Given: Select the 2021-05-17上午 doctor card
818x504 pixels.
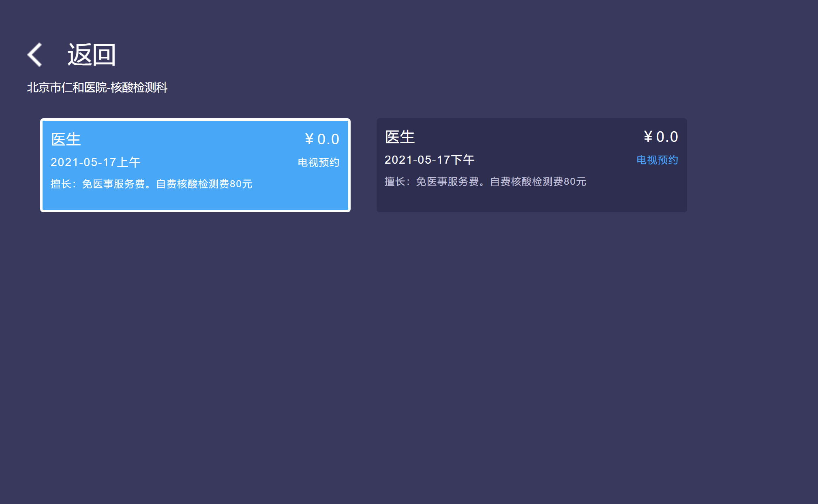Looking at the screenshot, I should tap(195, 165).
